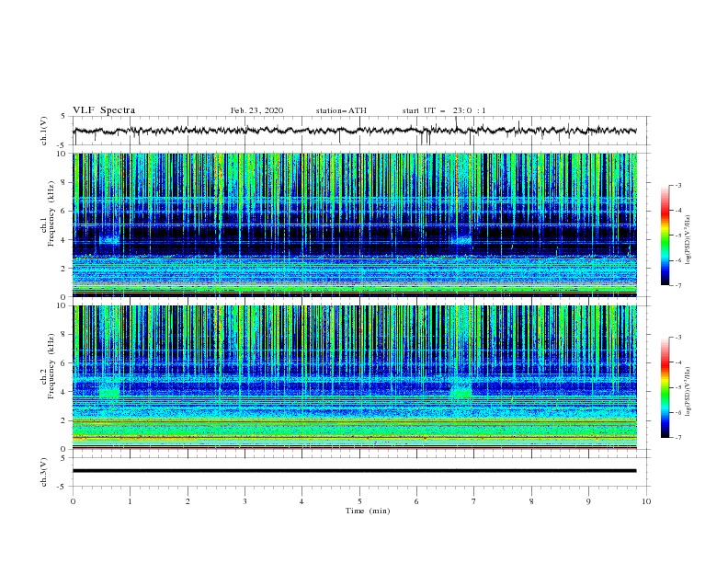
Task: Click the ch.1 log(PSD)(V²/Hz) colorbar label
Action: [688, 240]
